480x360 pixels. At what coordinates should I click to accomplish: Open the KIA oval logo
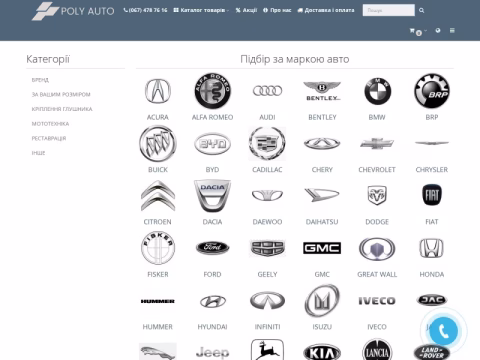point(322,352)
